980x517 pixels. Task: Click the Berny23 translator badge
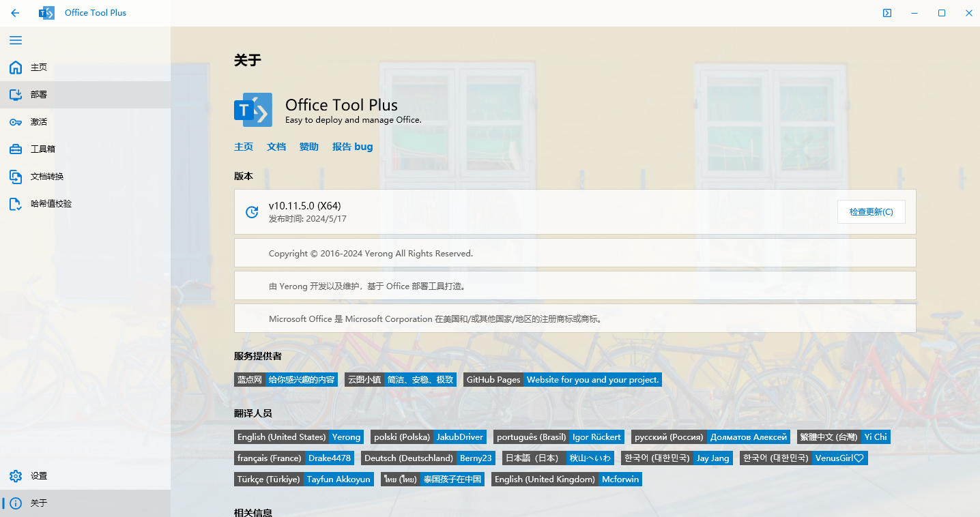click(428, 458)
